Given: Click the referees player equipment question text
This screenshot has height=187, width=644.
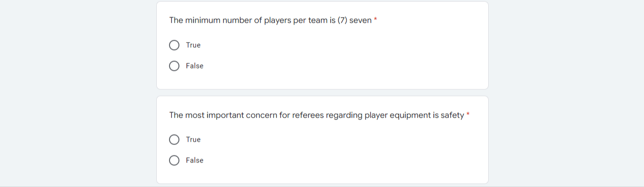Looking at the screenshot, I should pos(317,115).
